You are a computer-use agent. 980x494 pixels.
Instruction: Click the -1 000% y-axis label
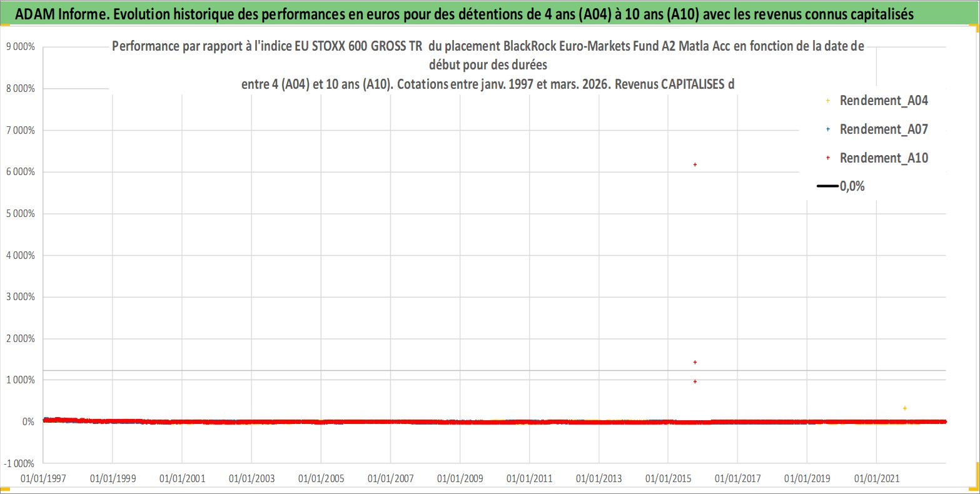pyautogui.click(x=18, y=463)
